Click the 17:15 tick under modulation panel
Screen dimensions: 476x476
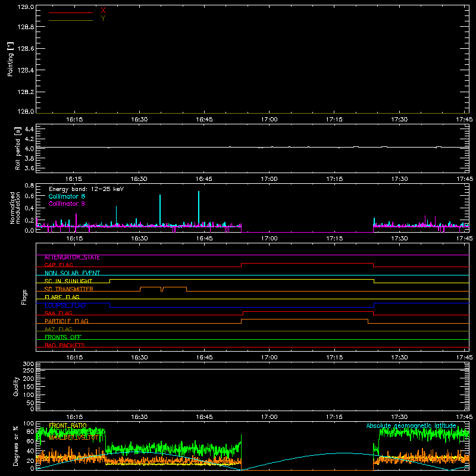[334, 239]
